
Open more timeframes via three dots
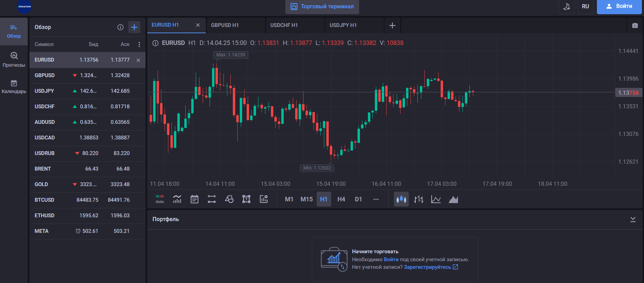click(376, 199)
